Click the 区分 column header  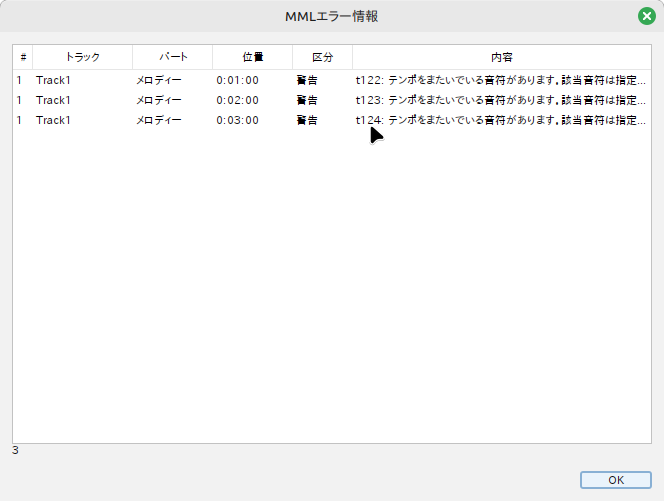point(322,57)
